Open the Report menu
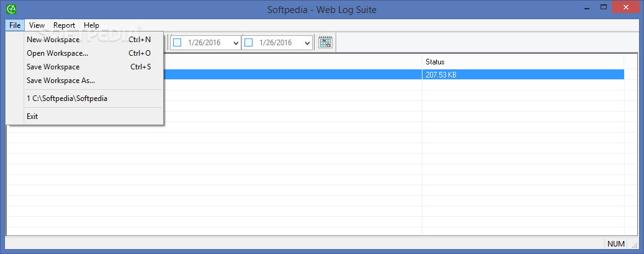 coord(64,25)
